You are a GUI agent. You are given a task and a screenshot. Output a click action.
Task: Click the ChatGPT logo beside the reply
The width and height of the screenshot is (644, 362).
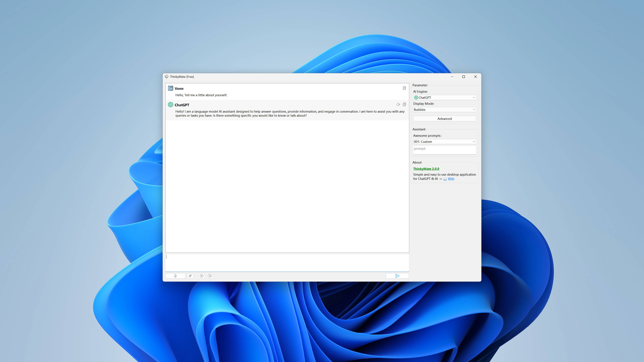pos(171,104)
